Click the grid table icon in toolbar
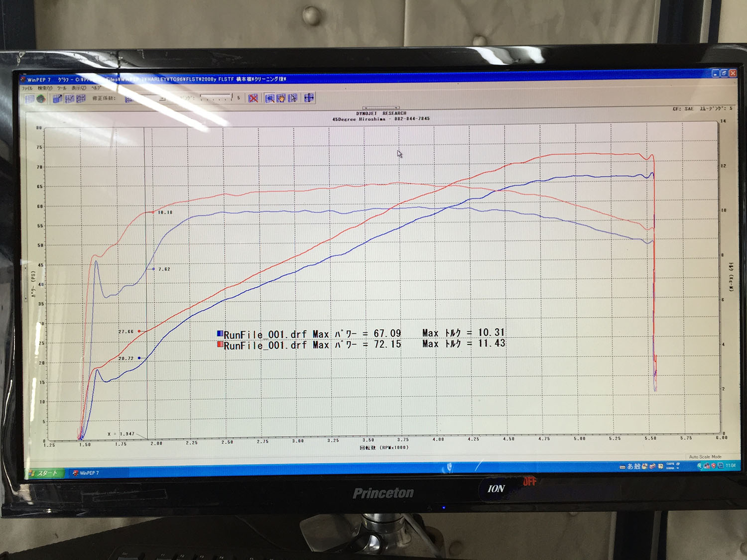The height and width of the screenshot is (560, 747). (29, 99)
